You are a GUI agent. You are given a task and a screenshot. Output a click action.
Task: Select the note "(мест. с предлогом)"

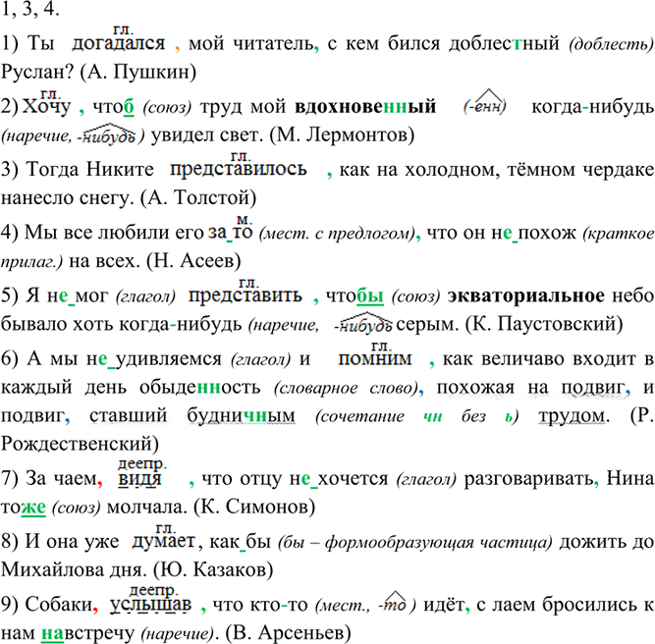pyautogui.click(x=337, y=233)
